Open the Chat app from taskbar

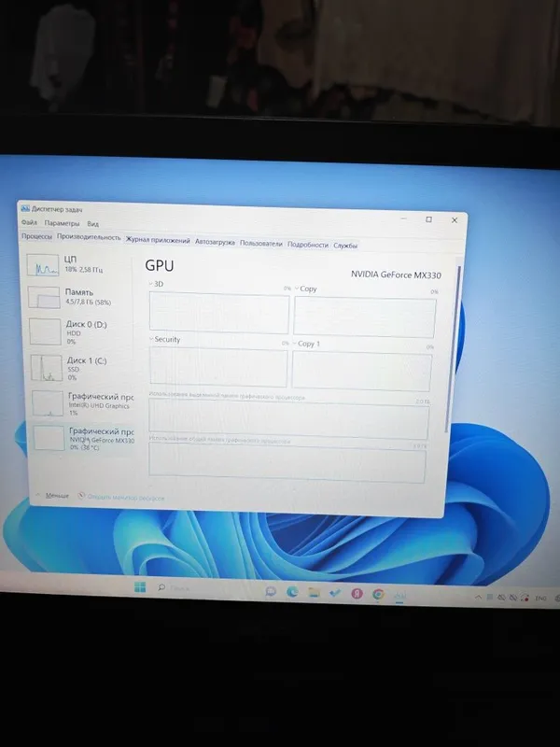pos(271,592)
